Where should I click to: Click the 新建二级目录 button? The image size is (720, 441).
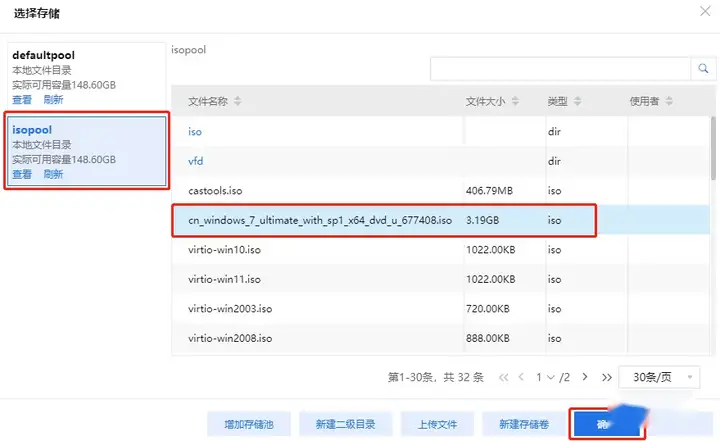[345, 424]
